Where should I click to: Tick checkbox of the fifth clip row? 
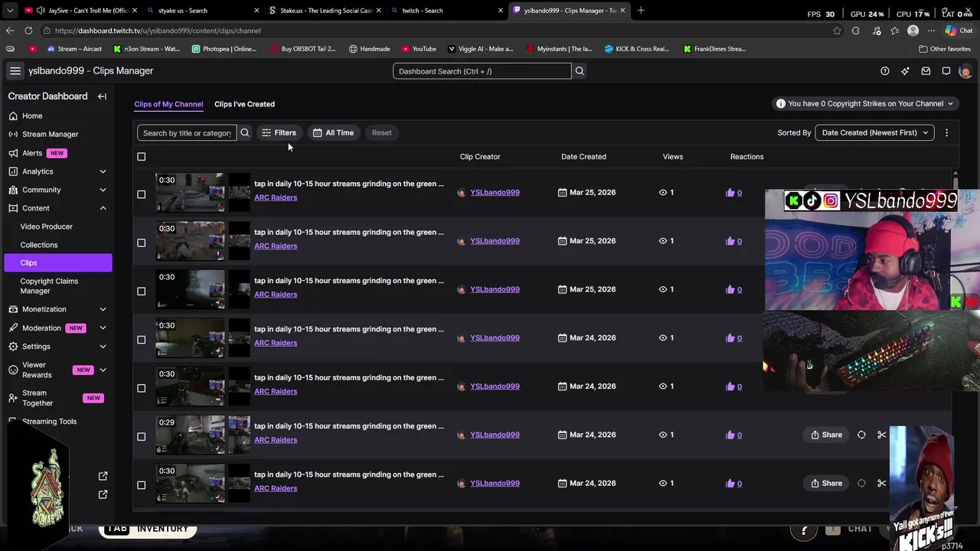coord(141,388)
